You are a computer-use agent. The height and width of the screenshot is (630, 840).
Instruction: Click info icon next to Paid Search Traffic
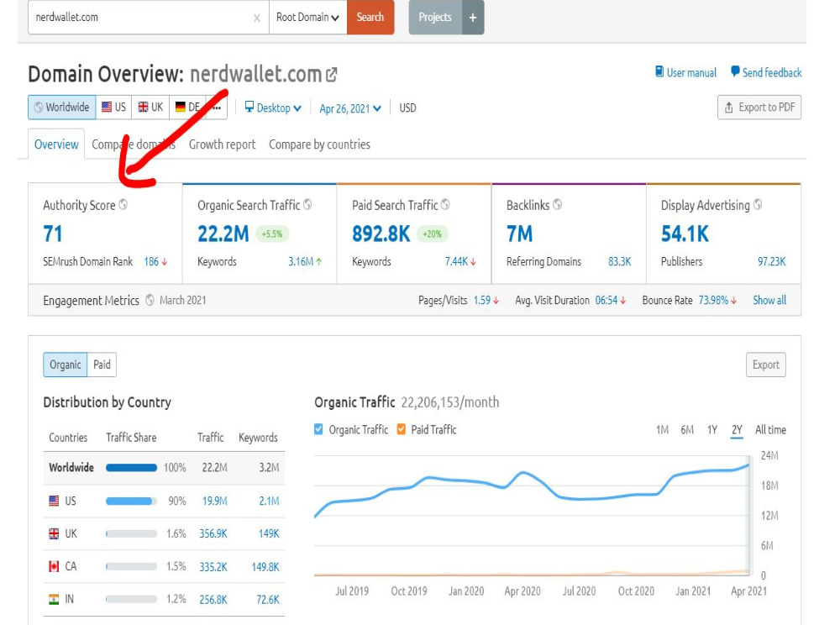point(445,205)
